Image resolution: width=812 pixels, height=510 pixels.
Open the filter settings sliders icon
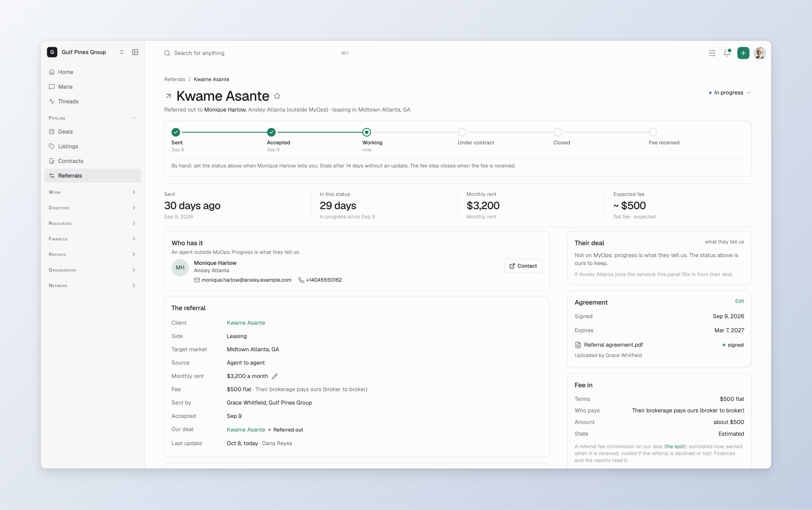[712, 53]
